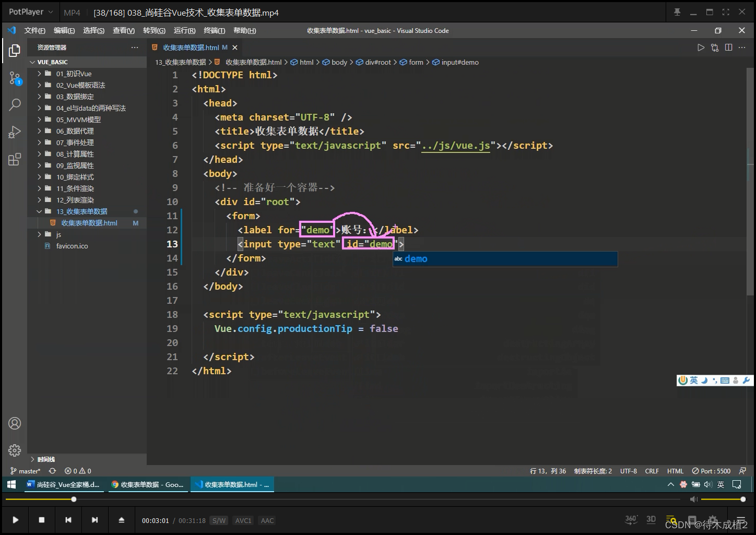Open the 终端(T) menu
This screenshot has width=756, height=535.
point(215,31)
